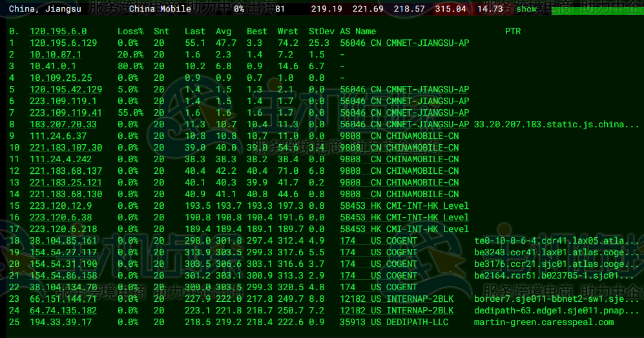
Task: Open hop 1 IP 120.195.6.129
Action: (x=63, y=43)
